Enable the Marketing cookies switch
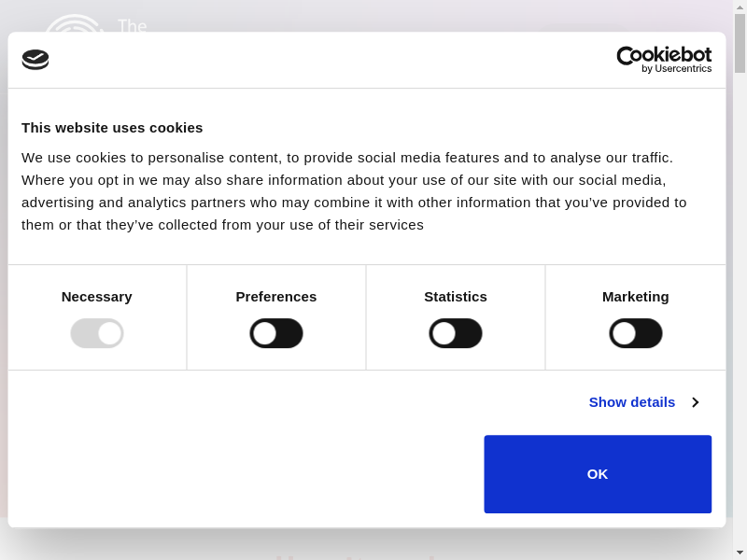 (x=636, y=333)
